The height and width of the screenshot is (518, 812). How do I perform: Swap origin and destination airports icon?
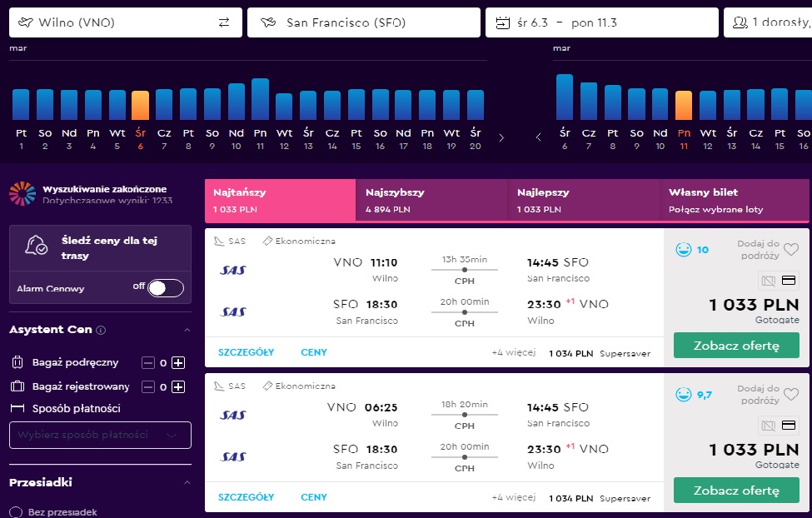tap(224, 22)
